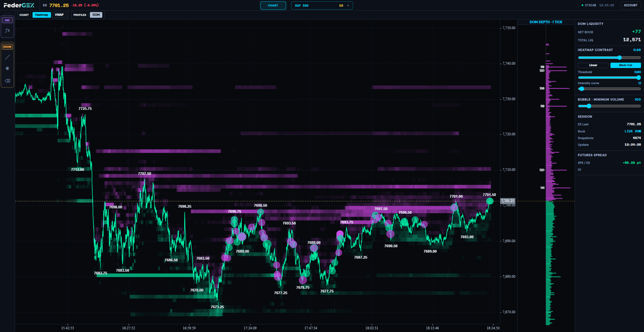This screenshot has height=332, width=644.
Task: Click the current price tag 7,701.25
Action: [507, 201]
